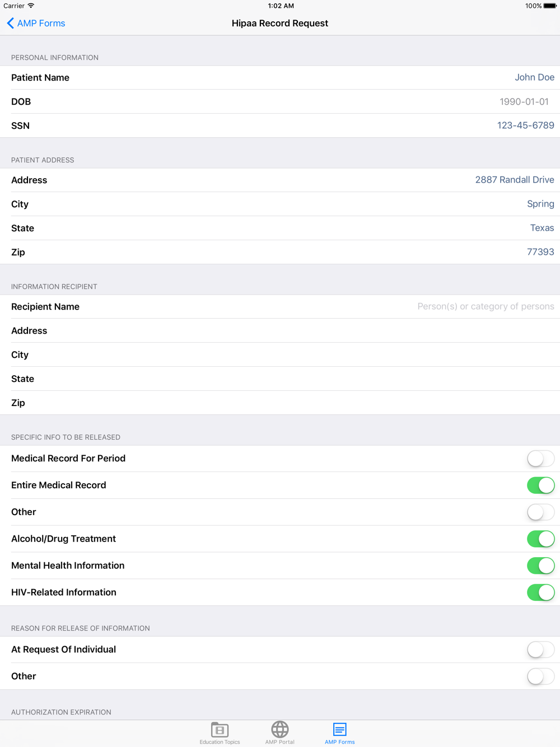Toggle Alcohol/Drug Treatment switch off
Image resolution: width=560 pixels, height=747 pixels.
(x=540, y=539)
